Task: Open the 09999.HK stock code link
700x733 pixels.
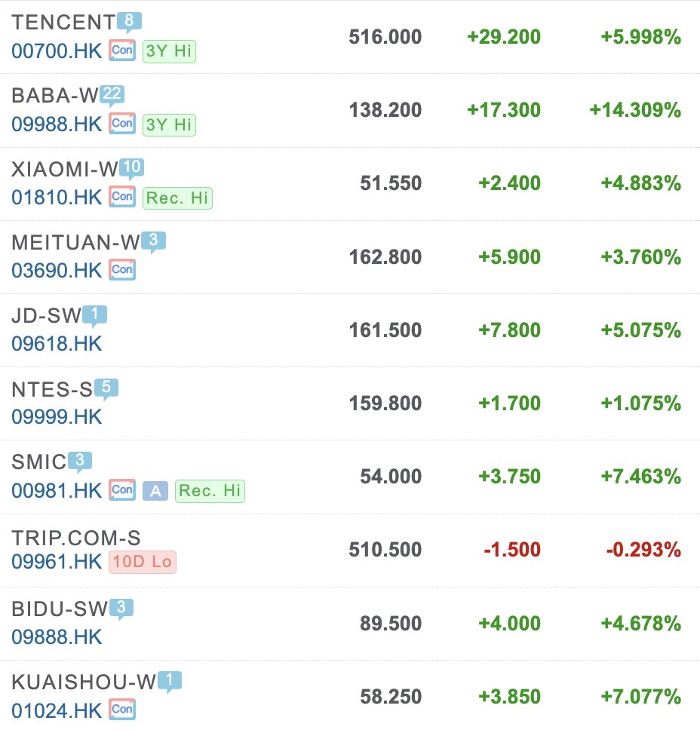Action: click(x=57, y=416)
